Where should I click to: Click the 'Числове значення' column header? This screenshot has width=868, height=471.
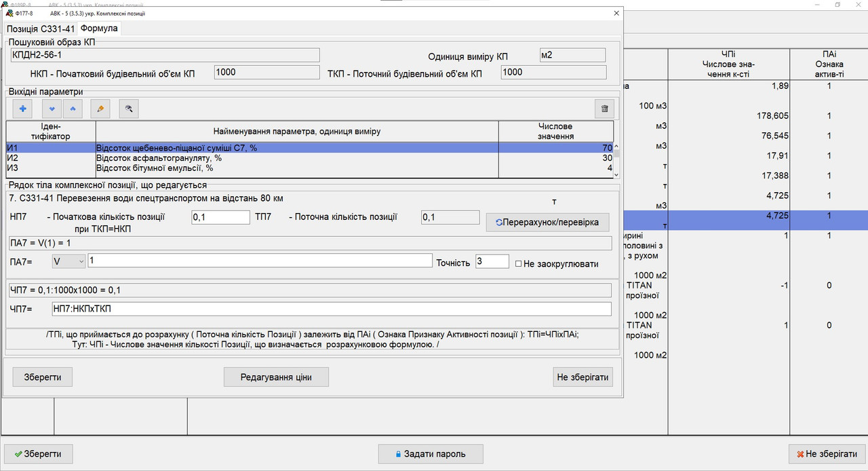[x=555, y=132]
